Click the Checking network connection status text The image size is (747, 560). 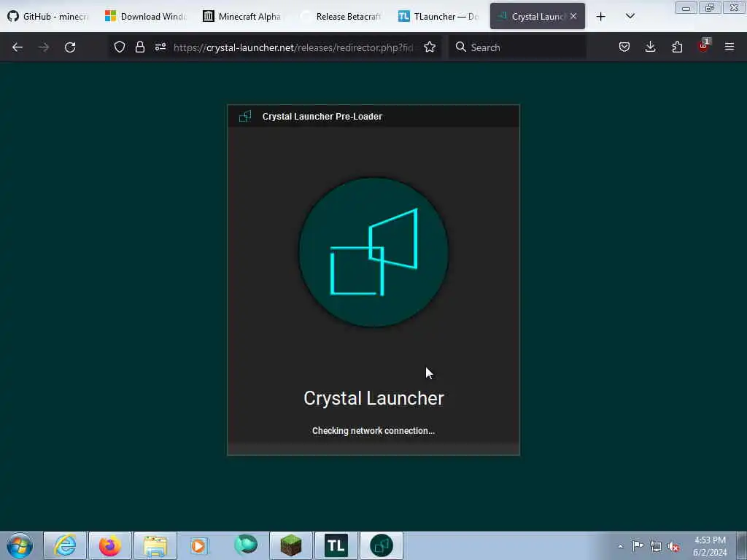(x=373, y=430)
